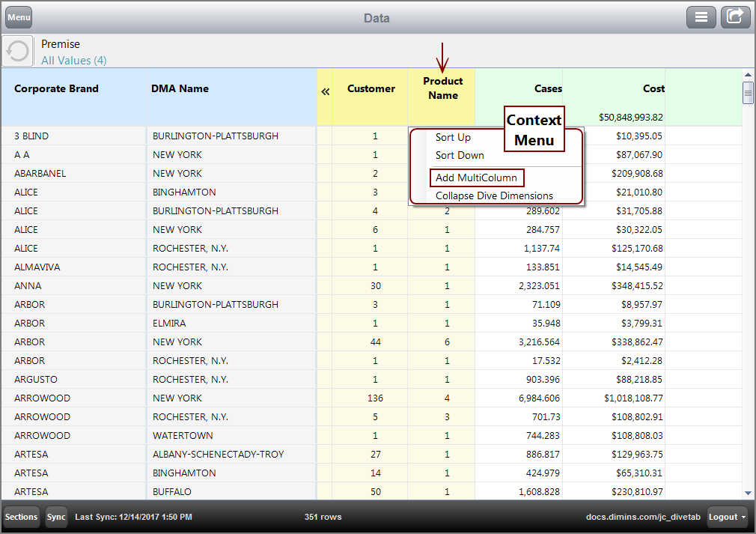Open the Sections button

point(21,517)
